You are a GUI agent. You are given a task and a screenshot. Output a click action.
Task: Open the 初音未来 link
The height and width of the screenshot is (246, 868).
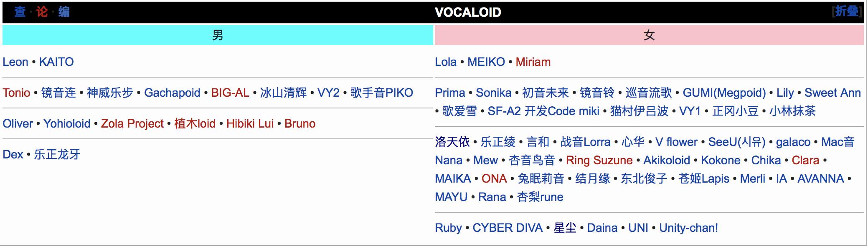point(546,93)
